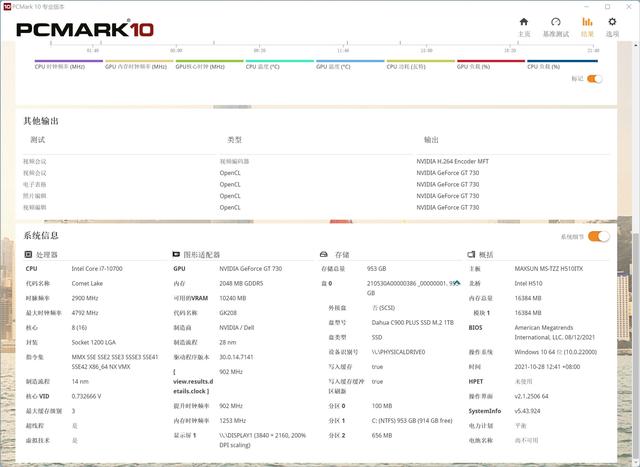This screenshot has width=640, height=467.
Task: Click the NVIDIA / Dell manufacturer value
Action: (236, 327)
